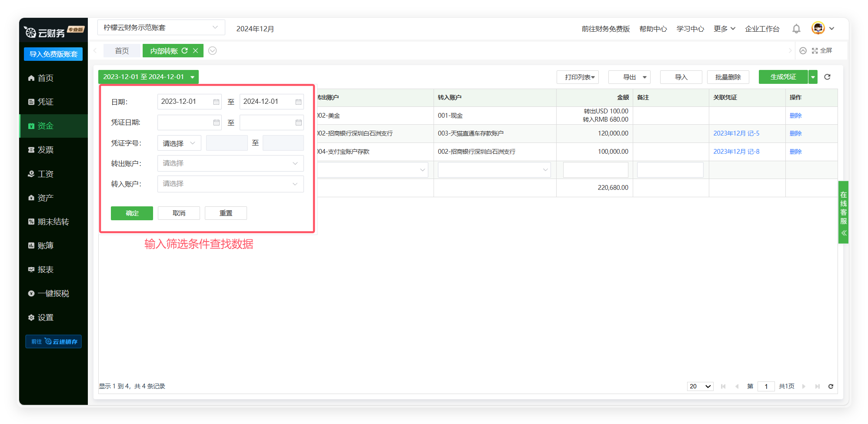Open the calendar icon for start date 2023-12-01
Viewport: 868px width, 424px height.
pyautogui.click(x=216, y=102)
